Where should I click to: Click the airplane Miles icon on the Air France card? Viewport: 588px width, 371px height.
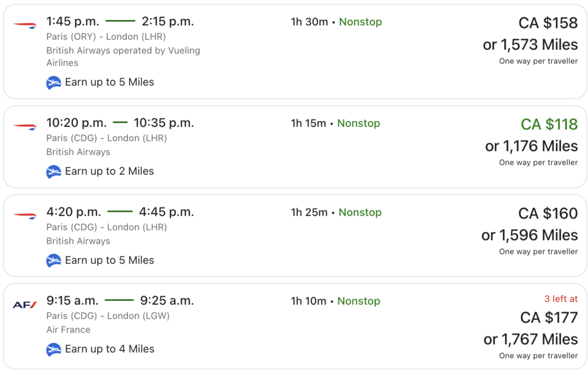(53, 349)
